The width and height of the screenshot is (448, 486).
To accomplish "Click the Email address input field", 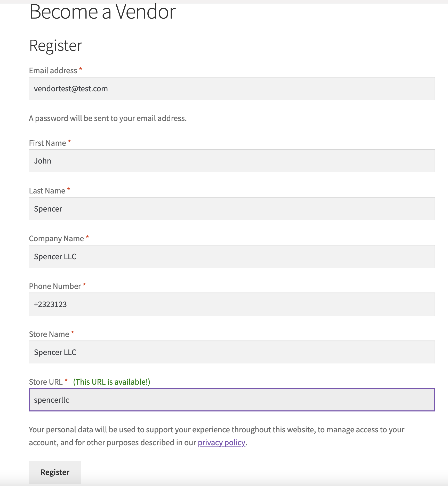I will click(x=232, y=88).
